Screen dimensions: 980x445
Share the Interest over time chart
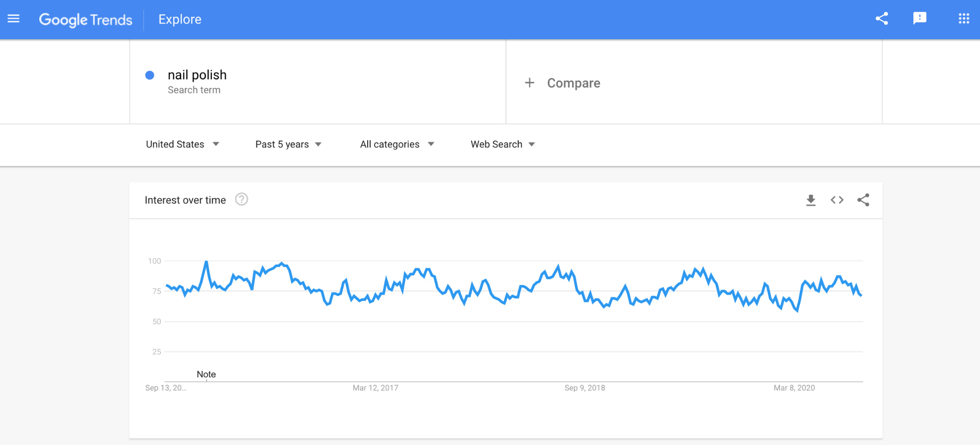pos(863,200)
